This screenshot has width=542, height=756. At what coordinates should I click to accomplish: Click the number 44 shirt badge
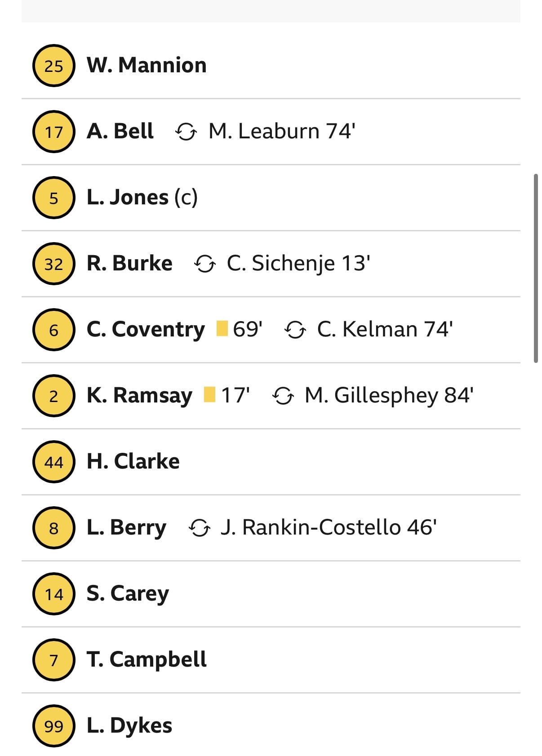54,462
